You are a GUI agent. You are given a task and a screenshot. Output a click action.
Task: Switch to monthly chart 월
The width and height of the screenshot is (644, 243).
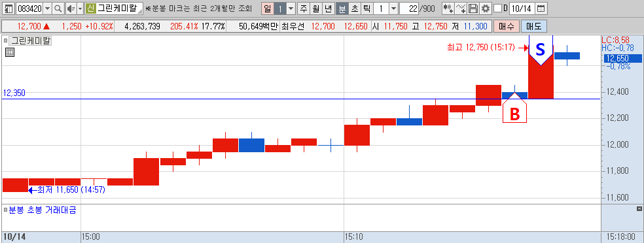point(315,8)
